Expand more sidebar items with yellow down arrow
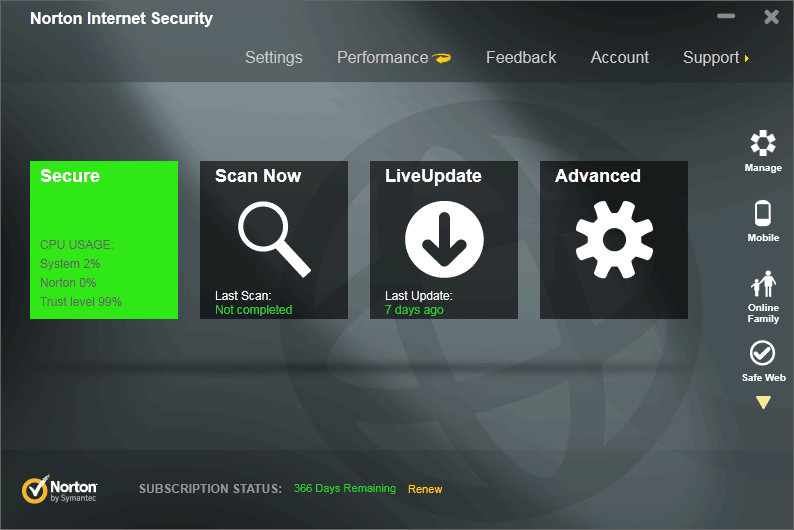Viewport: 794px width, 530px height. point(763,403)
